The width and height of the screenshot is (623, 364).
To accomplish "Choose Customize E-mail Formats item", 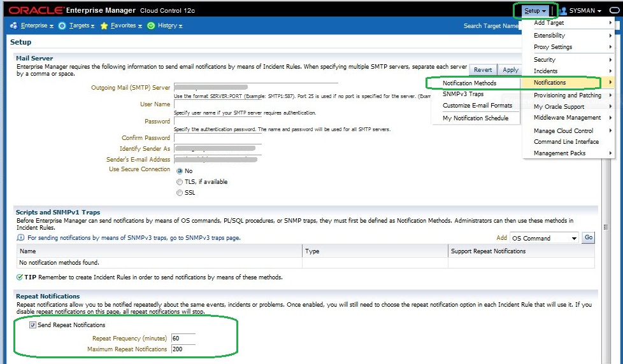I will [476, 106].
